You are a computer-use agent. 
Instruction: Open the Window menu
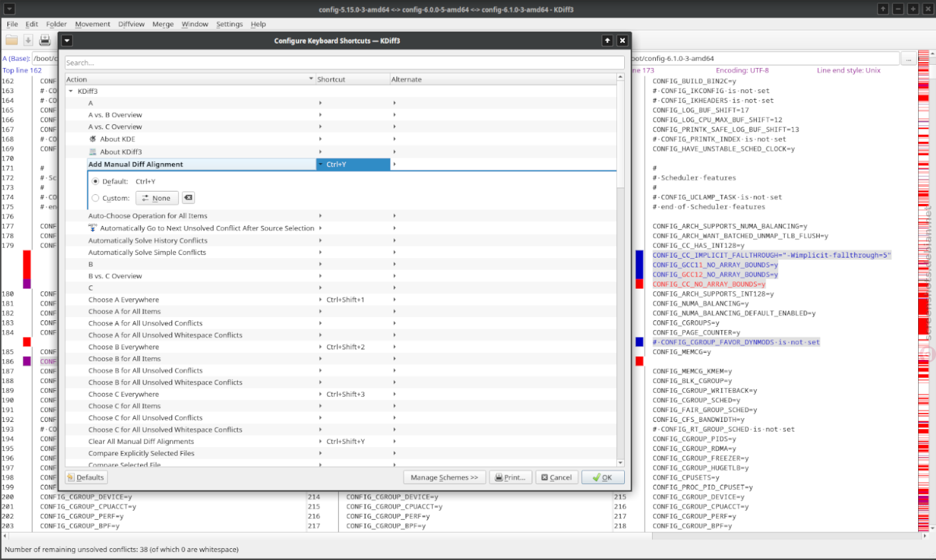point(195,24)
